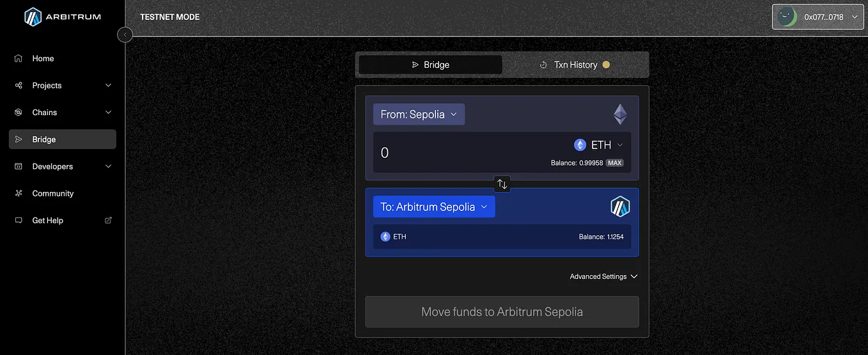Open the ETH token selector dropdown

[599, 145]
